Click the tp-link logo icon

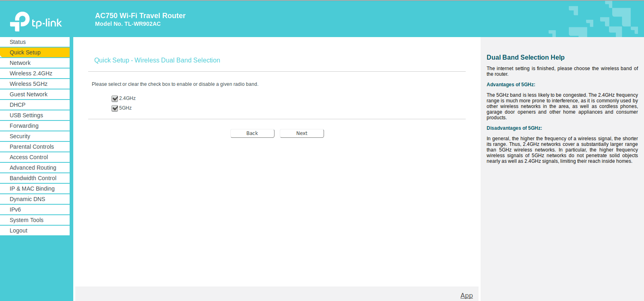click(x=20, y=21)
